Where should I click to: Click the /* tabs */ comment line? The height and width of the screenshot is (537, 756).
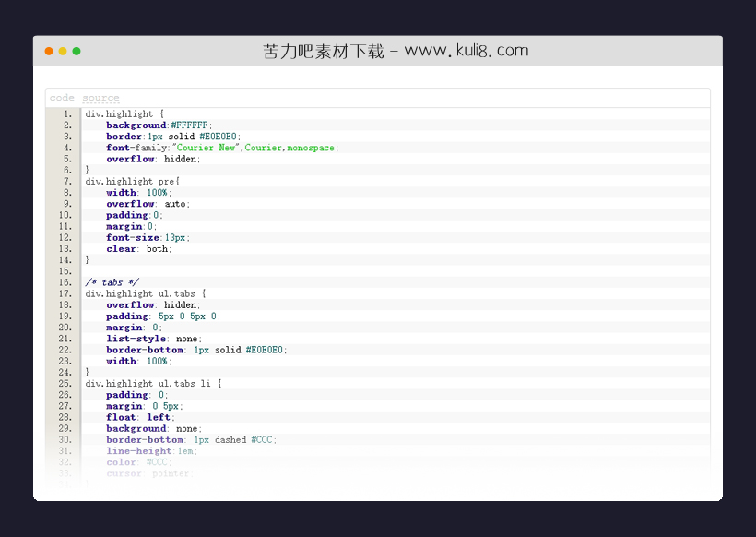point(104,282)
